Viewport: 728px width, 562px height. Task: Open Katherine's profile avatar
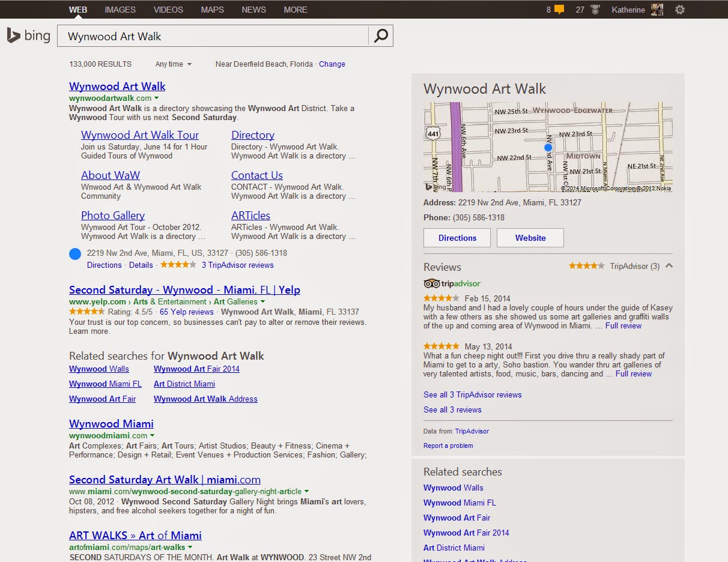[x=657, y=10]
